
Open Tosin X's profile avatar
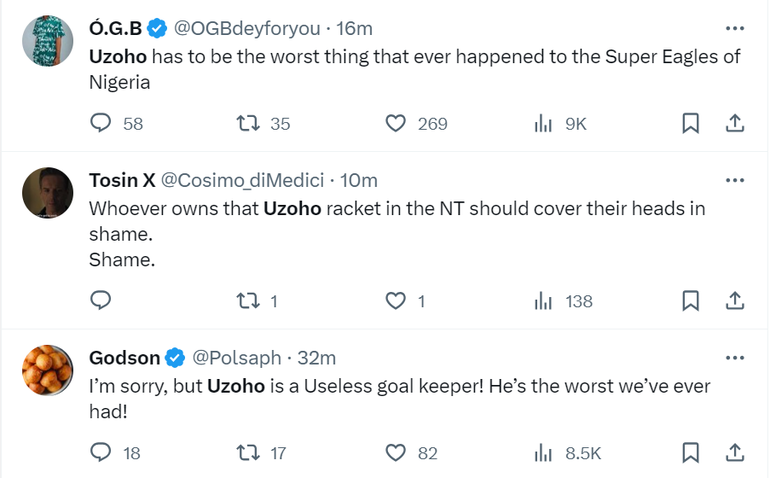pyautogui.click(x=47, y=193)
